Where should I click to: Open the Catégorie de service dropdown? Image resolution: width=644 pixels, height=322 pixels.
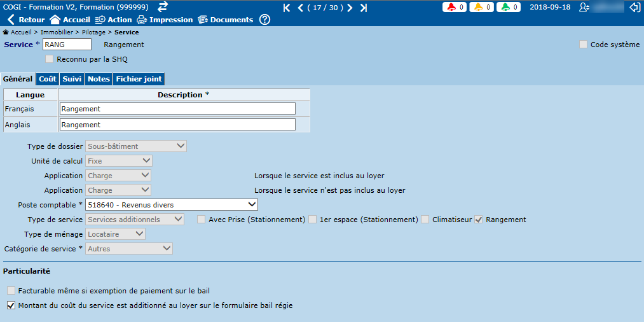129,249
